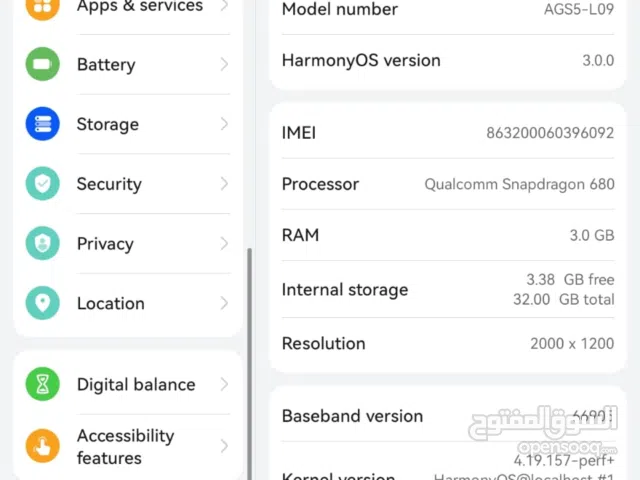Tap the green Battery icon

click(x=42, y=64)
